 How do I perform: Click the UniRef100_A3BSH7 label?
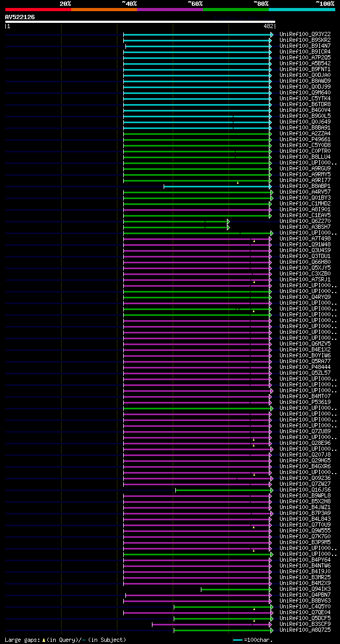tap(305, 227)
